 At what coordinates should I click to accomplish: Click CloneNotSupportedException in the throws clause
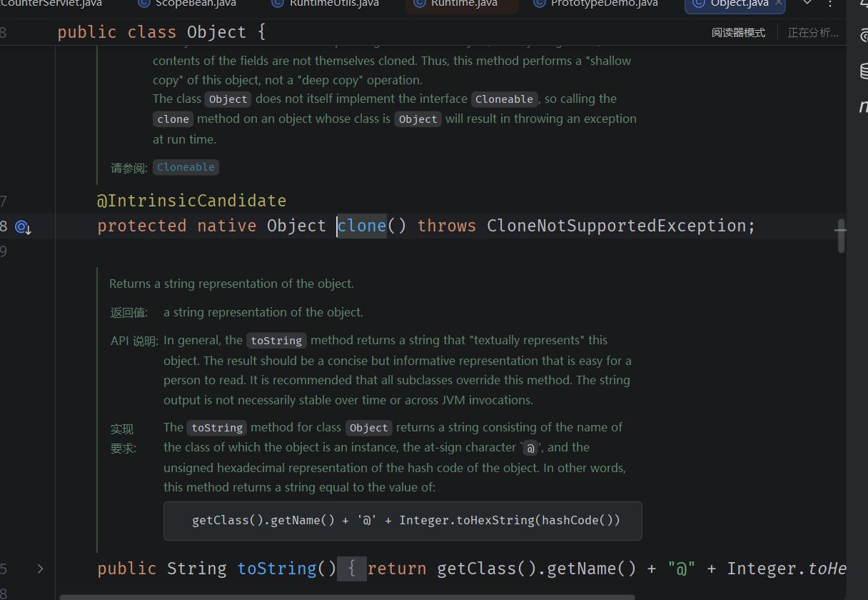[616, 226]
